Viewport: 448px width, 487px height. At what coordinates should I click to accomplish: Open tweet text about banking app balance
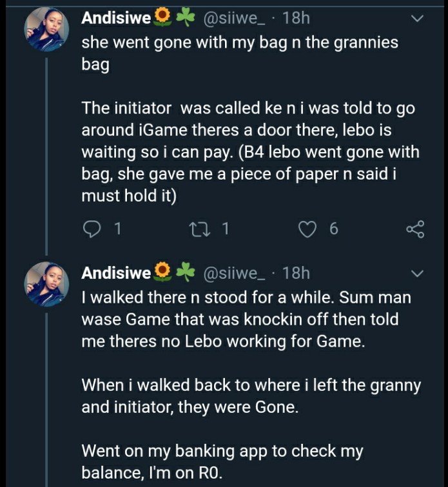pyautogui.click(x=222, y=461)
